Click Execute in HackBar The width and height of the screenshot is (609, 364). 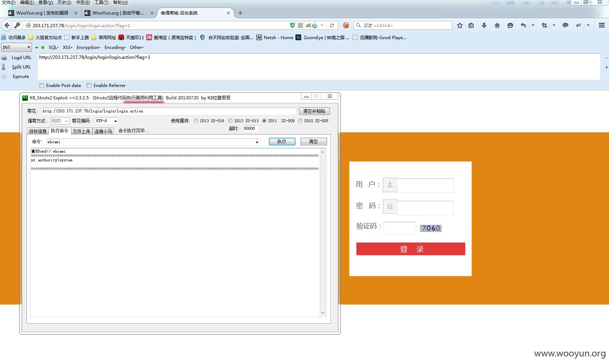(21, 76)
